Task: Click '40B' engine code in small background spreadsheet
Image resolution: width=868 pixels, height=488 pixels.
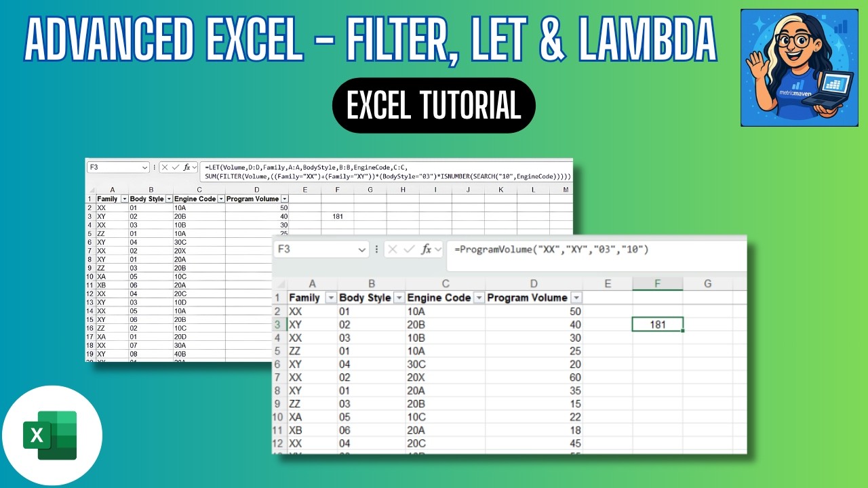Action: tap(180, 354)
